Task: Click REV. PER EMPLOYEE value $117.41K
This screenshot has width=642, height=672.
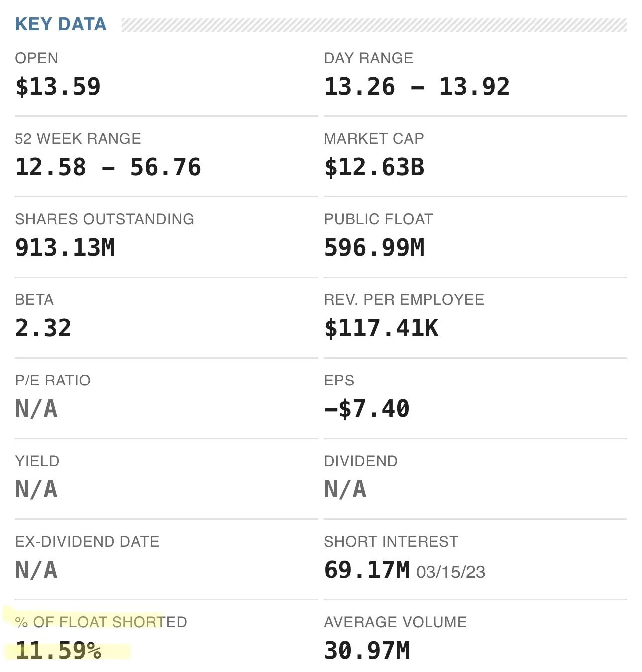Action: tap(382, 328)
